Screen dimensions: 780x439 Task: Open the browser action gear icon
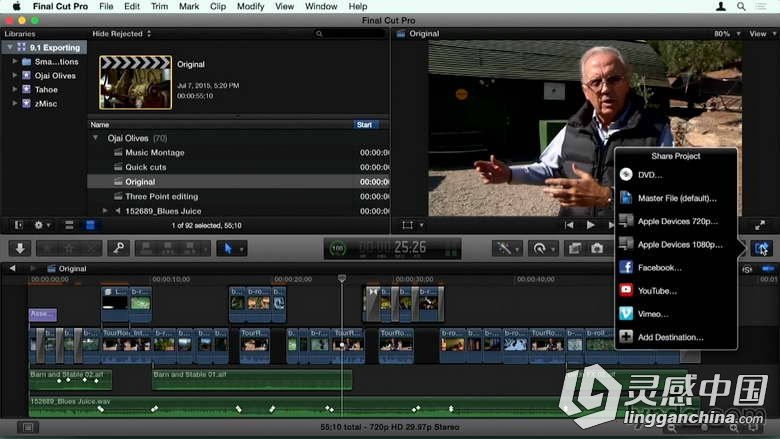41,225
